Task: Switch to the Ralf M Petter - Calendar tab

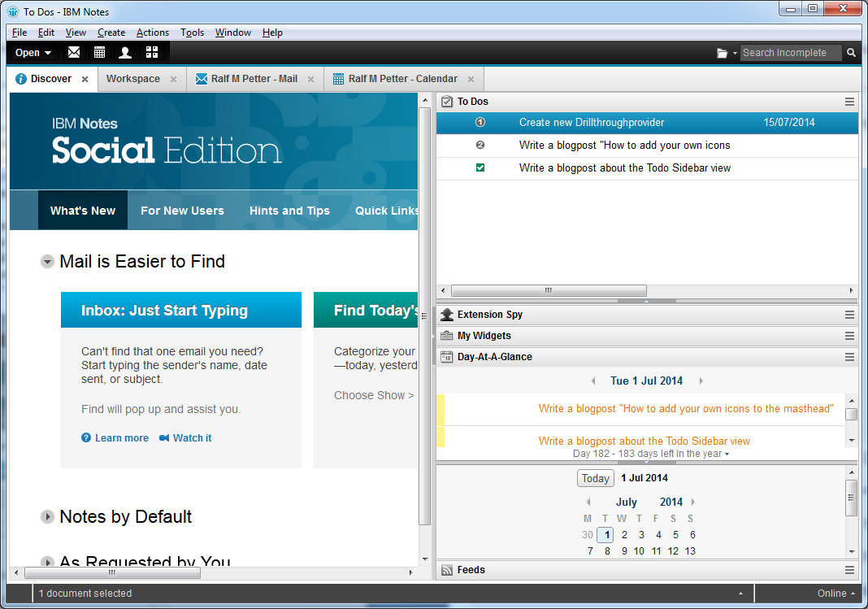Action: click(x=402, y=79)
